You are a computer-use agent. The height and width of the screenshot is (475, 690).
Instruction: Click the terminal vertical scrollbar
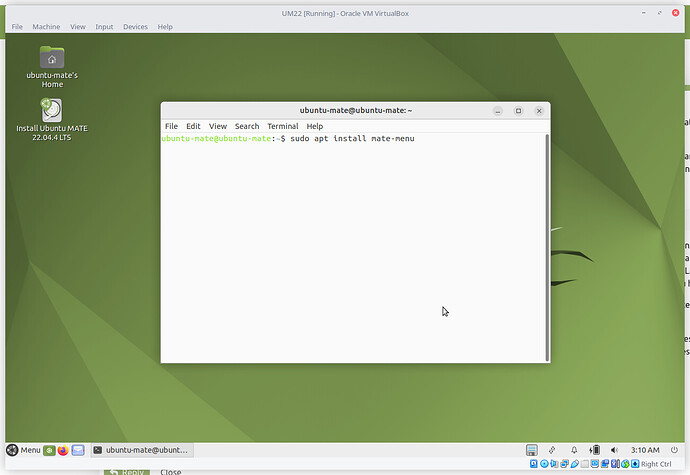[547, 247]
